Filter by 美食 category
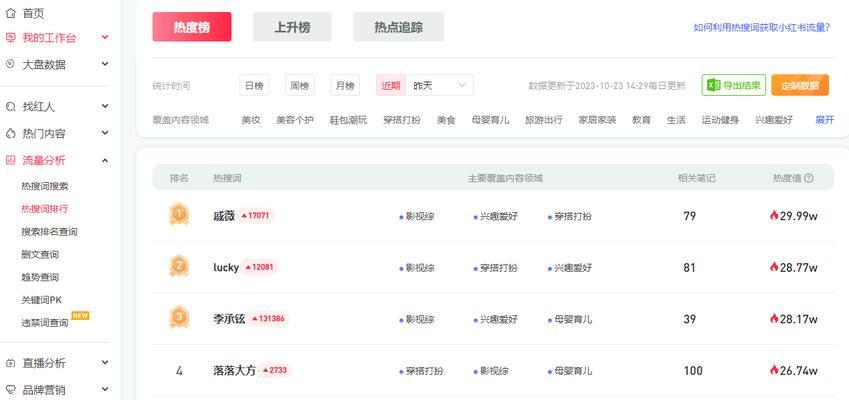 pos(446,120)
